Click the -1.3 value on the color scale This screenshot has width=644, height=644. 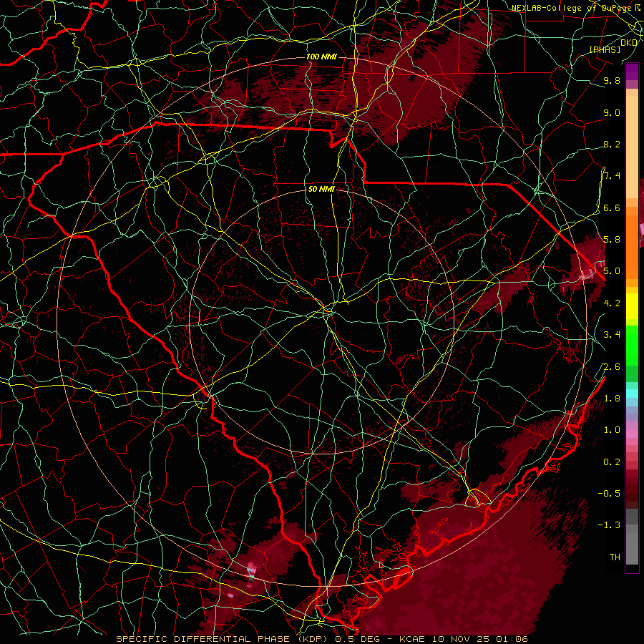point(609,525)
